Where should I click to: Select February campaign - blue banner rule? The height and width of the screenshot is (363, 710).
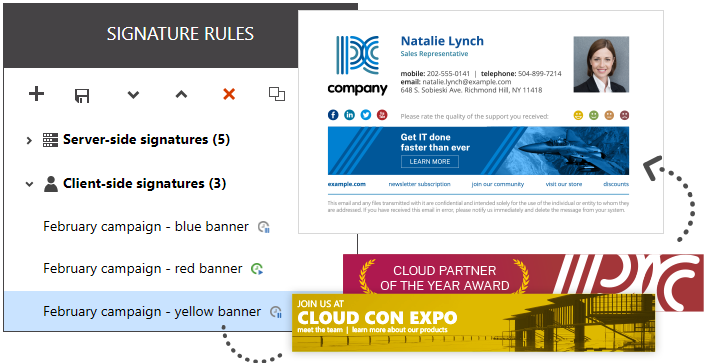(146, 226)
